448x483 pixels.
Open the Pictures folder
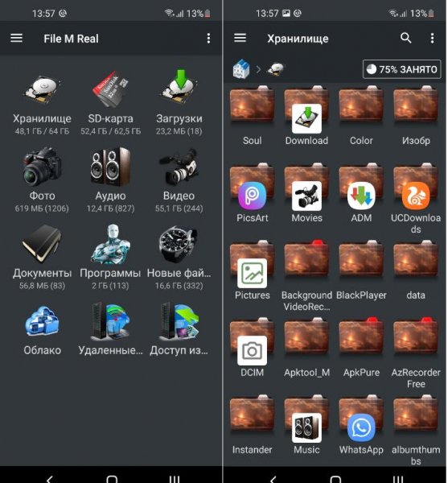pyautogui.click(x=253, y=264)
